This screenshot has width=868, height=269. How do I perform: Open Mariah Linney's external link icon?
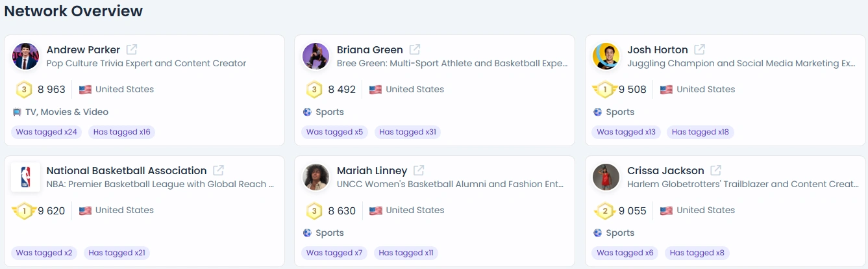(x=419, y=170)
